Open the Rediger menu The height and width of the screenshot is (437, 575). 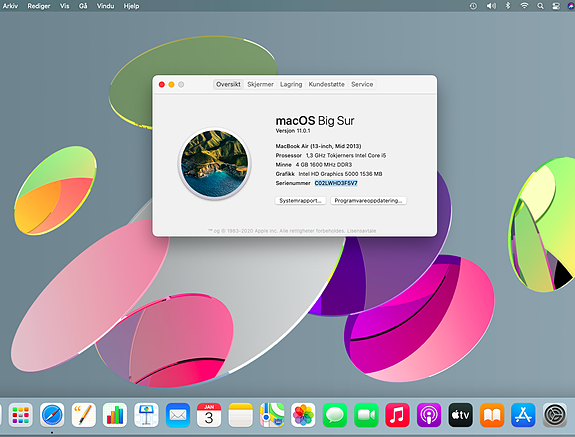(x=39, y=6)
